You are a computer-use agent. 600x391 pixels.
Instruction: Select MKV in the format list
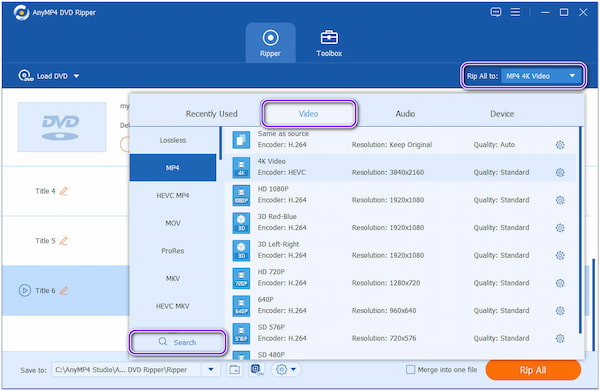click(x=173, y=278)
